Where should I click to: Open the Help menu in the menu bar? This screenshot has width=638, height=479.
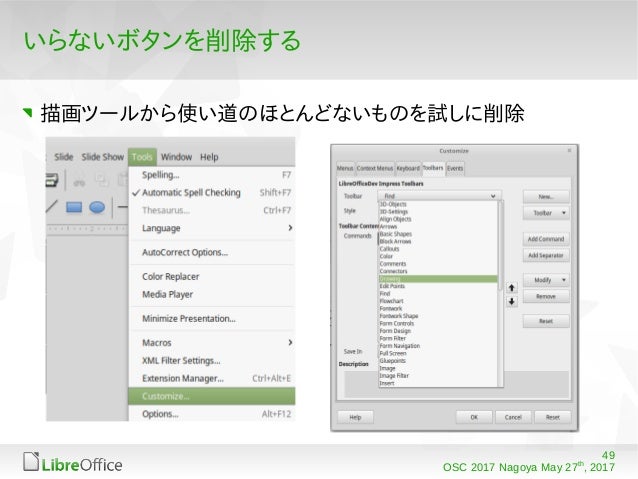pos(209,157)
